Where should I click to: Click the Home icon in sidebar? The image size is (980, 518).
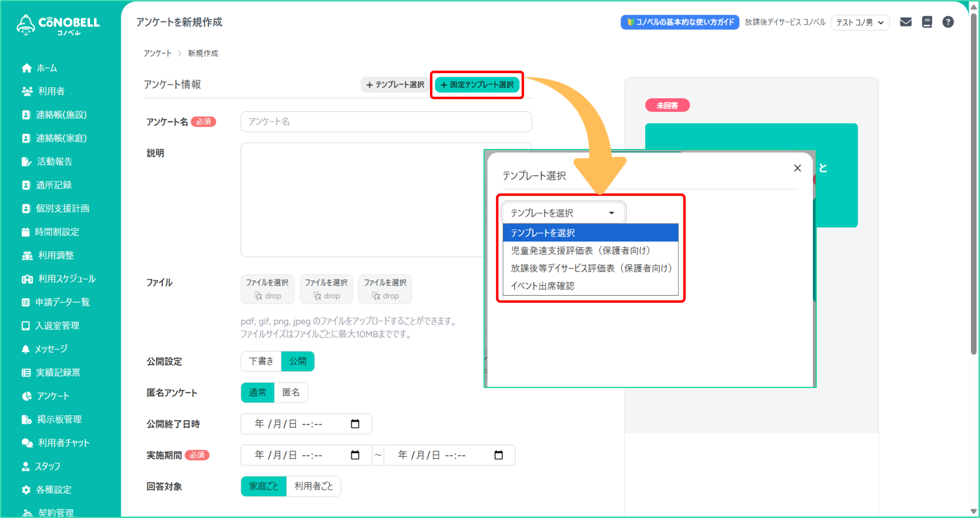pos(26,68)
